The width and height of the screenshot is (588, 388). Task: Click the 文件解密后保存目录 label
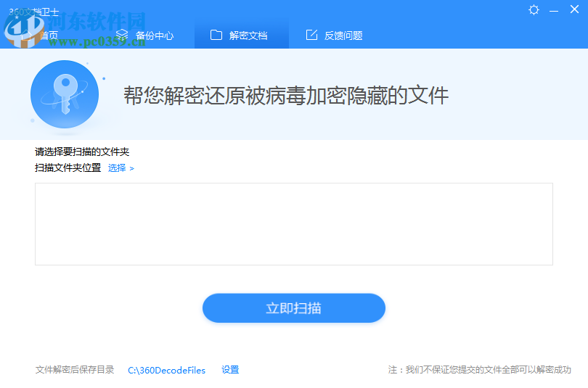pos(75,370)
